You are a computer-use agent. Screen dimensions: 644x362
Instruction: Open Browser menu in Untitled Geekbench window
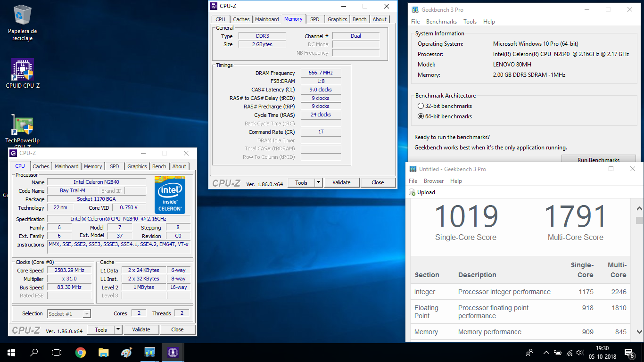(434, 181)
